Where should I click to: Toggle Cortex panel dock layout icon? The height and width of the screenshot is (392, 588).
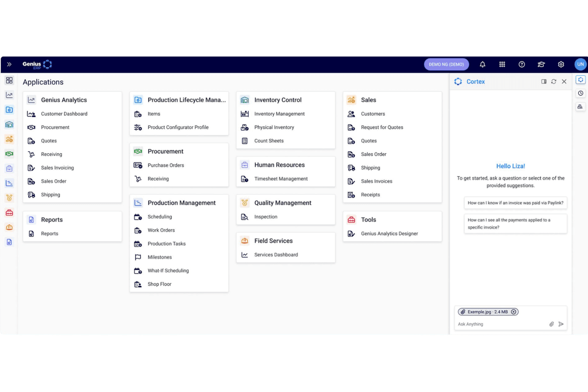[544, 81]
